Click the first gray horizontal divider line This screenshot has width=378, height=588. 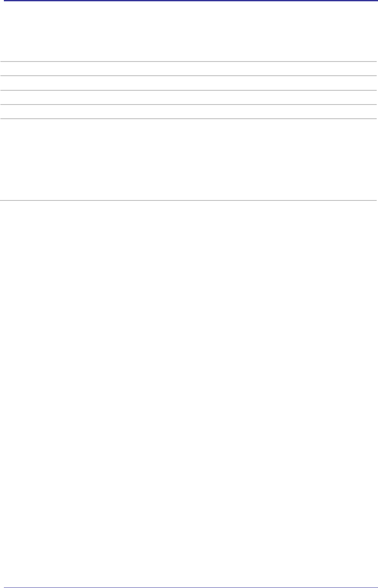click(189, 62)
